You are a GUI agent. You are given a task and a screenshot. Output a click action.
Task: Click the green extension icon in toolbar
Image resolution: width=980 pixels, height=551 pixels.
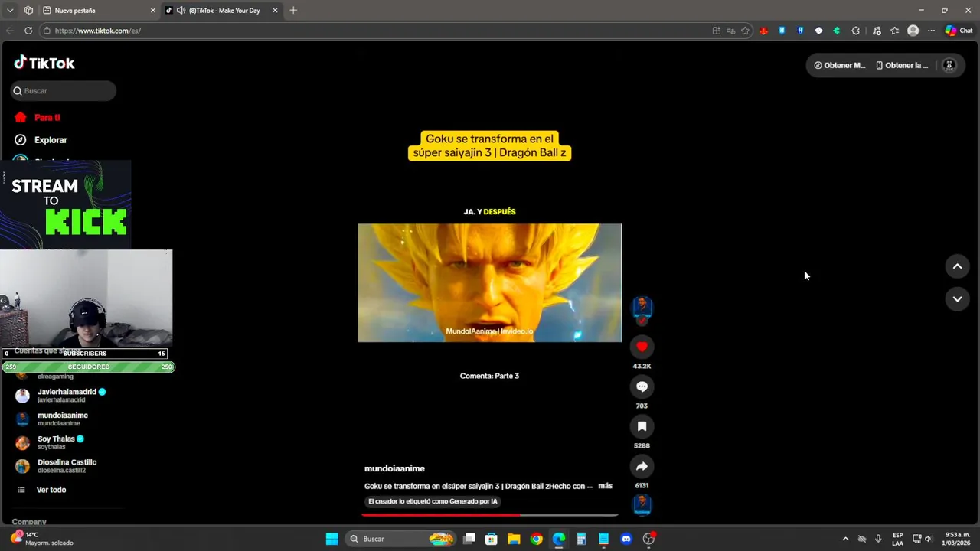(836, 31)
